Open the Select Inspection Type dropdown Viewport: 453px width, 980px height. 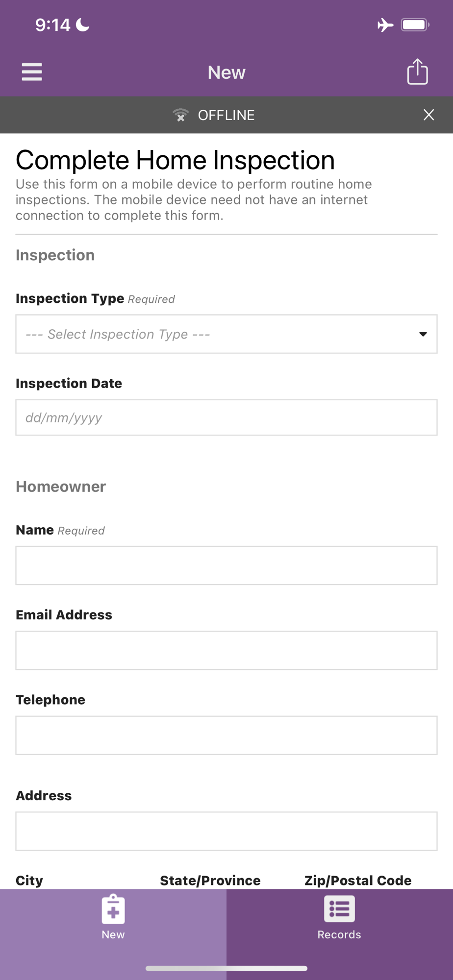[216, 334]
